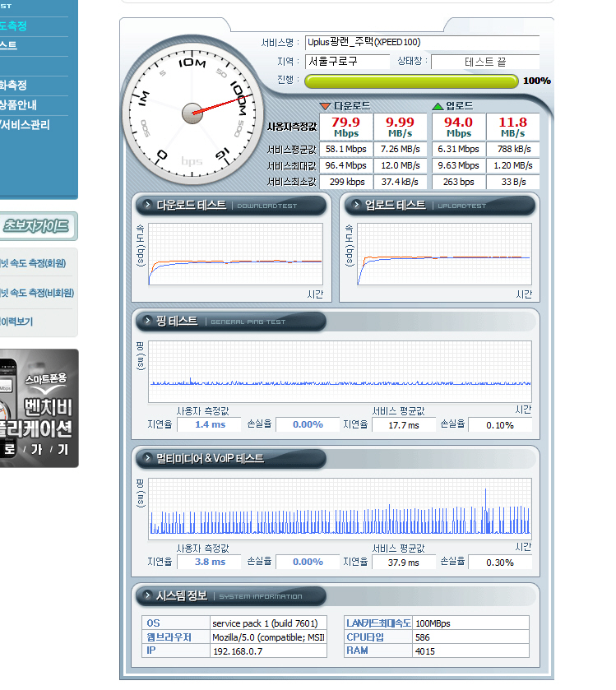Screen dimensions: 616x690
Task: Click the VoIP service average 37.9 ms
Action: point(404,563)
